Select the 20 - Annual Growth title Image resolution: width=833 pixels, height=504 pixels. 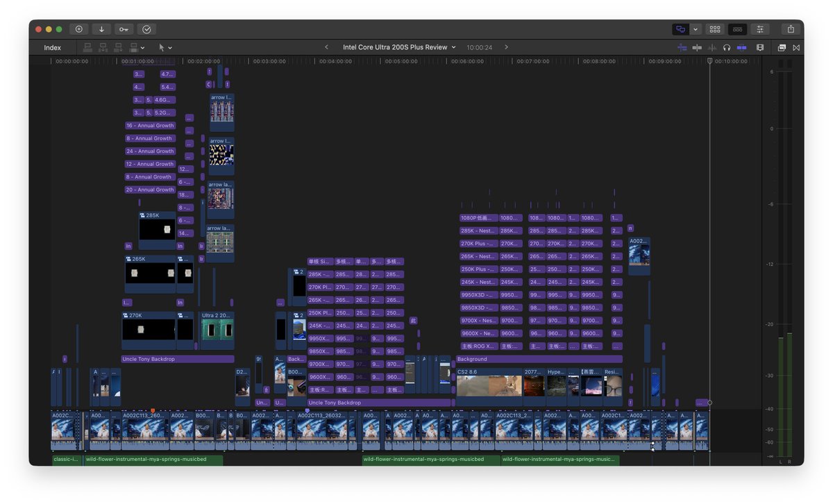click(150, 190)
